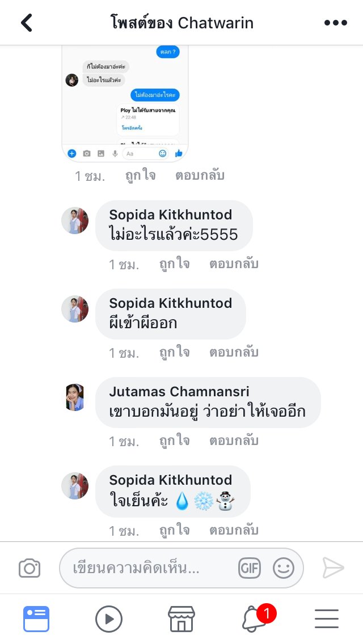Open the Marketplace storefront tab
Screen dimensions: 363x644
181,618
